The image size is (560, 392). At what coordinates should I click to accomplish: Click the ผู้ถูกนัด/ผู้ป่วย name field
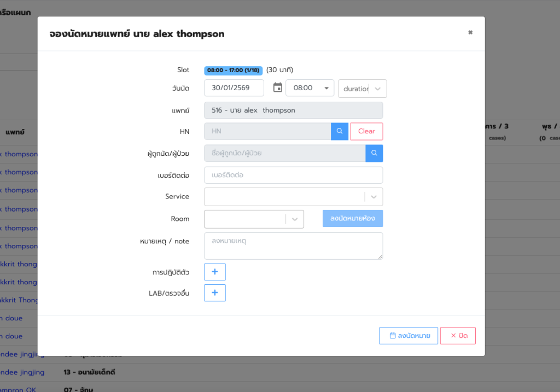(x=284, y=153)
